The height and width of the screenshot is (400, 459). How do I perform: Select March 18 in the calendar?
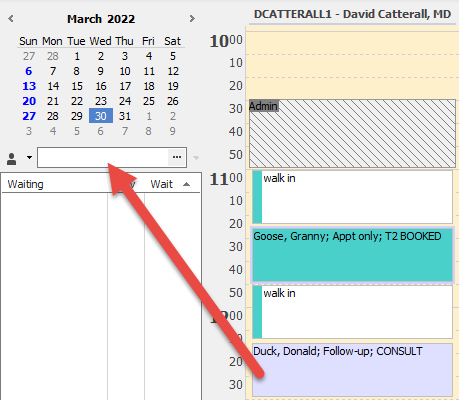149,86
